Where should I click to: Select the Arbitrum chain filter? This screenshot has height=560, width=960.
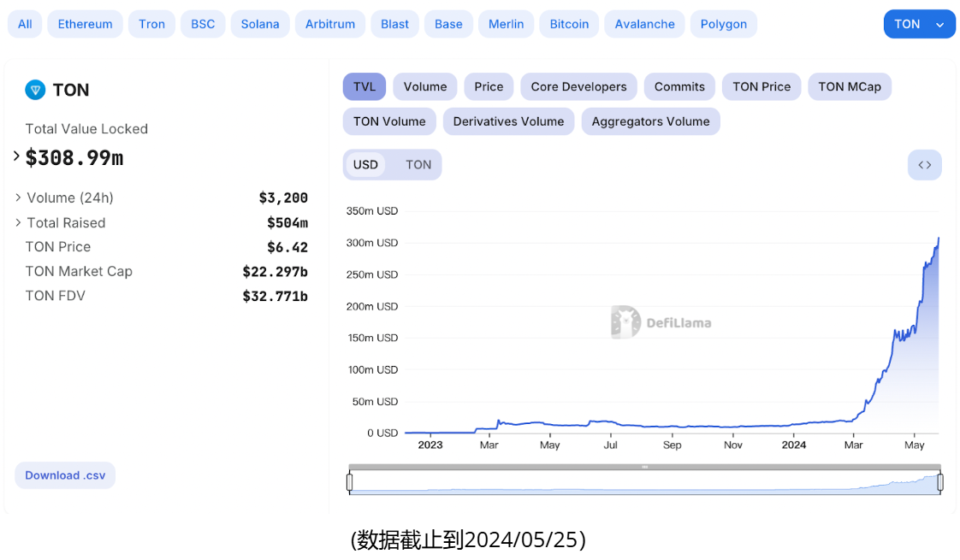click(x=330, y=24)
